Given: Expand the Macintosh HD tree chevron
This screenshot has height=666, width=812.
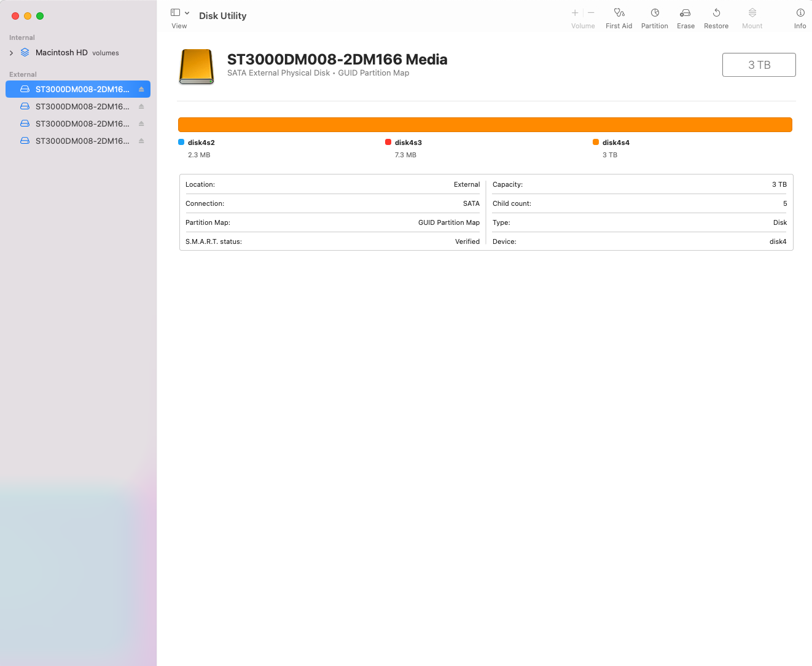Looking at the screenshot, I should (x=11, y=53).
